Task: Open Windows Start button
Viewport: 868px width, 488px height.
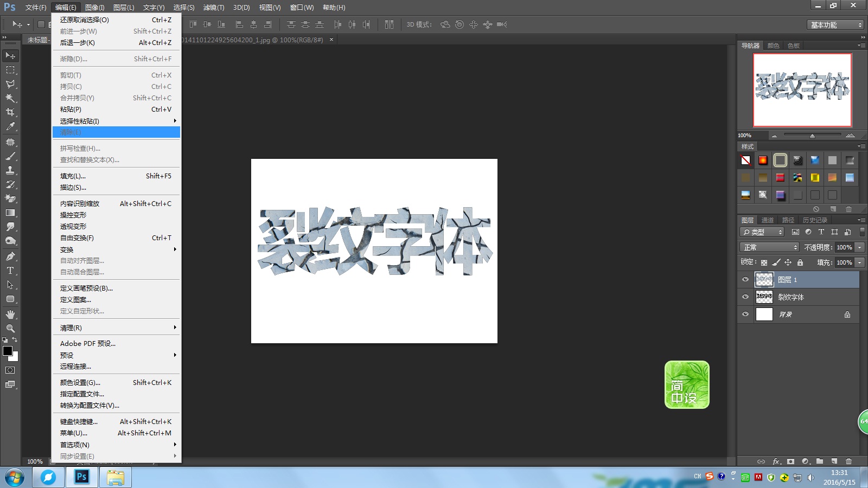Action: coord(15,478)
